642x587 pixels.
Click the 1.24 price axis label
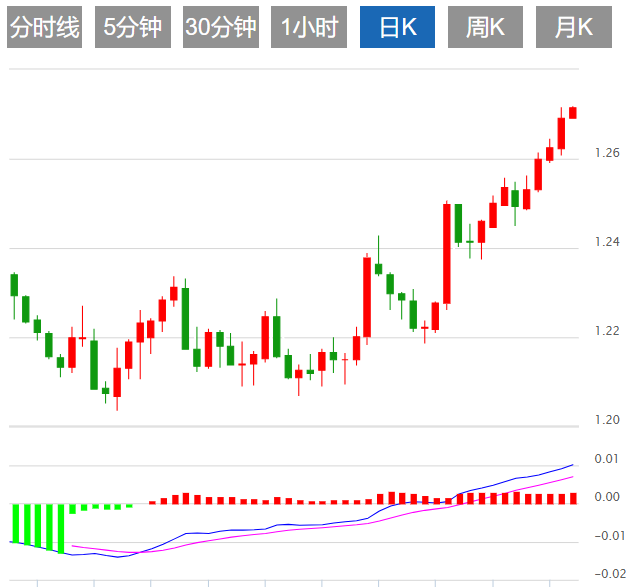click(607, 242)
